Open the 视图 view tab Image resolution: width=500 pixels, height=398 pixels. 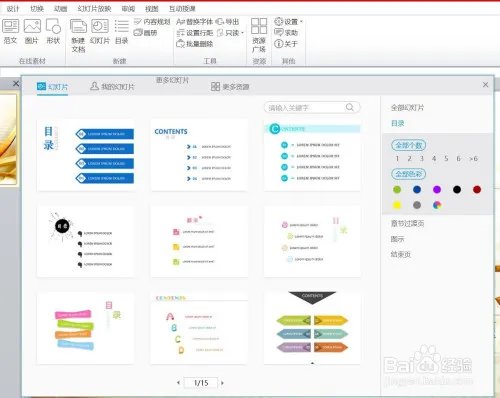tap(152, 9)
